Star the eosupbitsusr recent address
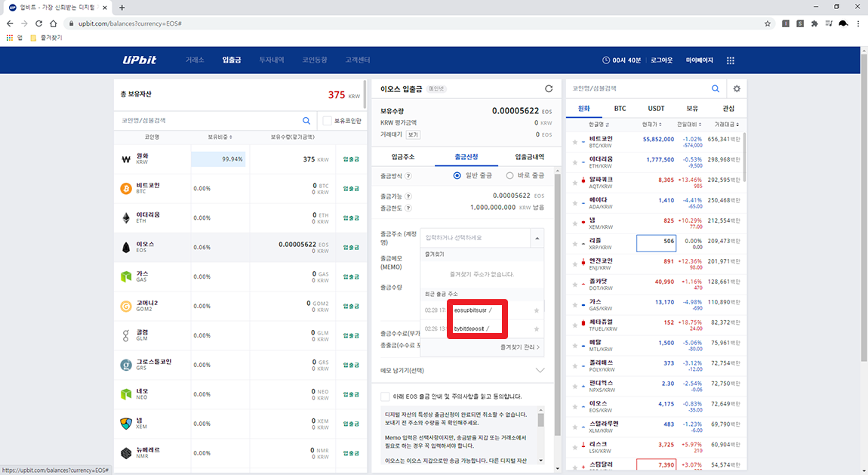 click(536, 310)
